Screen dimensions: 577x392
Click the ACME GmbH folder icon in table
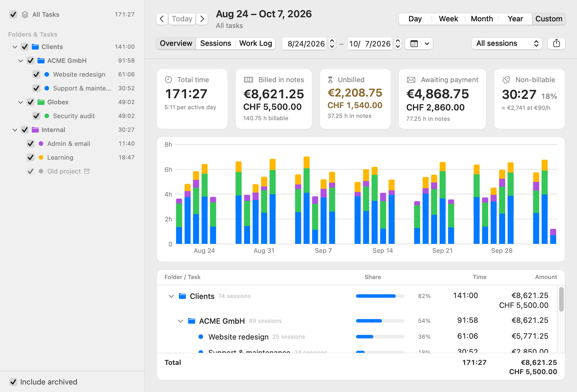coord(192,321)
